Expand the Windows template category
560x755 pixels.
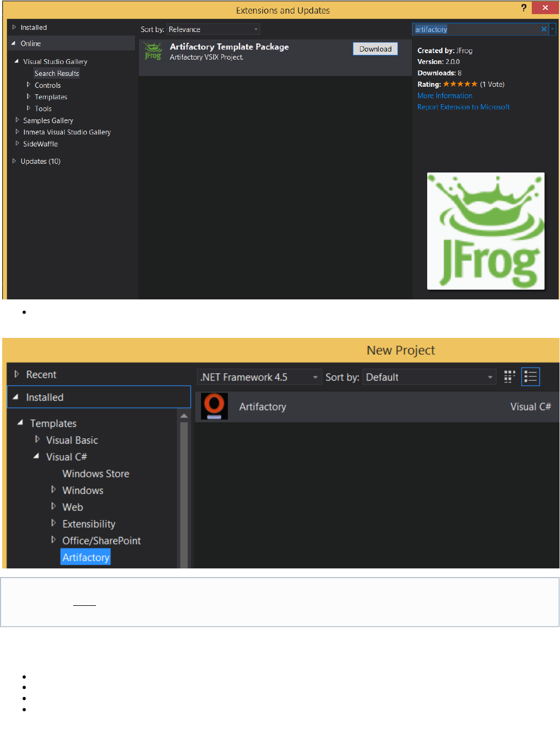(54, 490)
